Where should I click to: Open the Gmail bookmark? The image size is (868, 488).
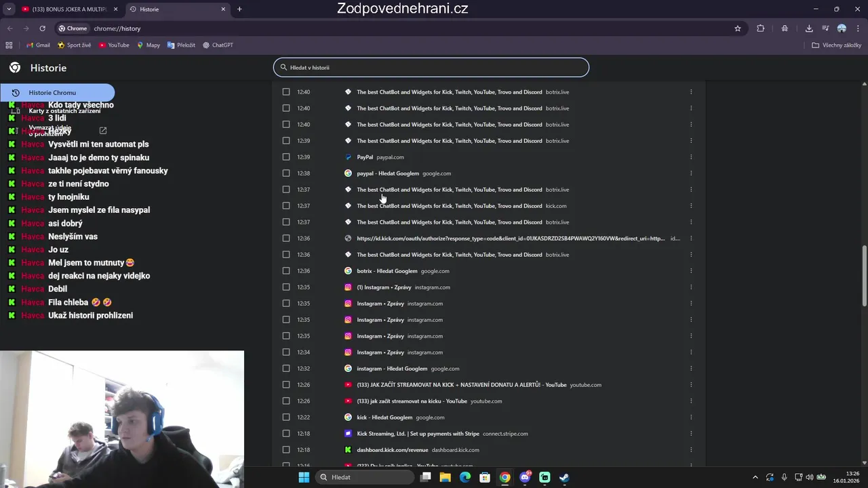(38, 45)
